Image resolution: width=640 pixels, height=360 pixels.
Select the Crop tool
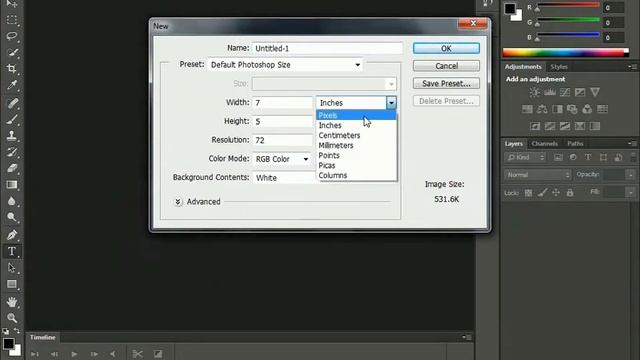pos(12,69)
